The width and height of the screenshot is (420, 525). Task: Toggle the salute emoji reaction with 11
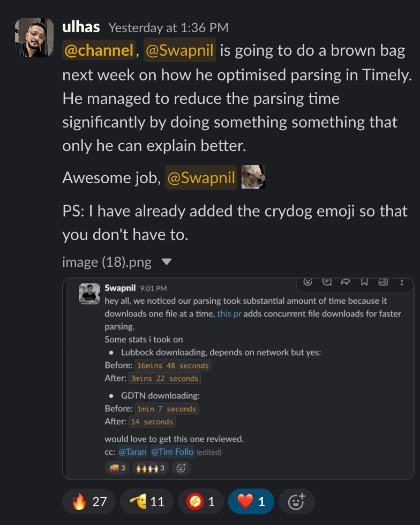tap(147, 502)
